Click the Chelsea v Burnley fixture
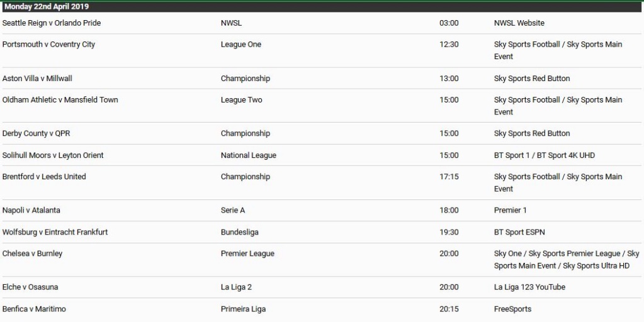Image resolution: width=644 pixels, height=322 pixels. click(x=32, y=254)
